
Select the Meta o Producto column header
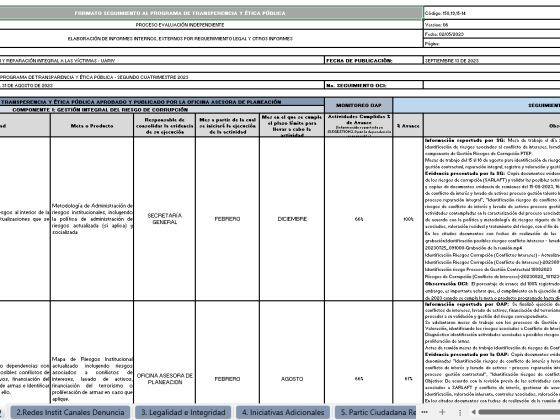[x=92, y=126]
